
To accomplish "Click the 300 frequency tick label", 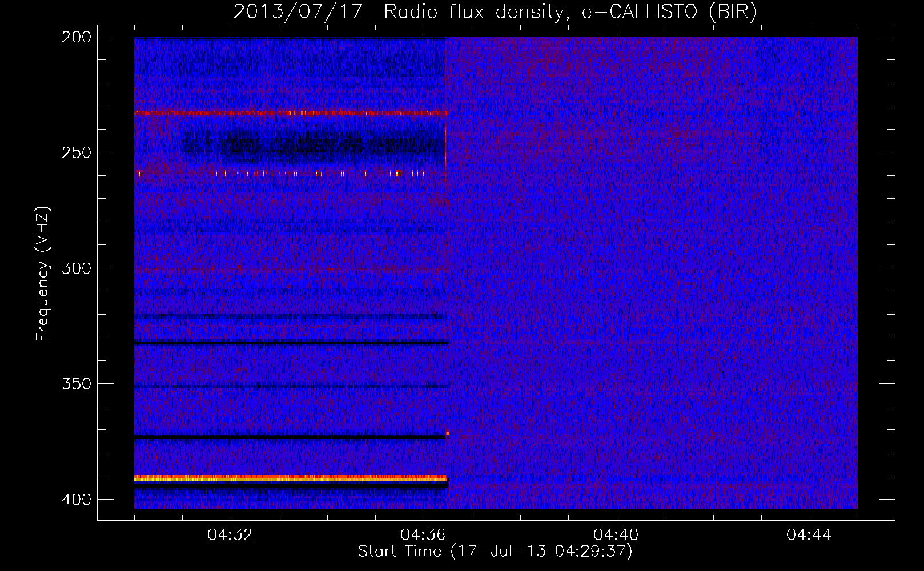I will pyautogui.click(x=76, y=268).
